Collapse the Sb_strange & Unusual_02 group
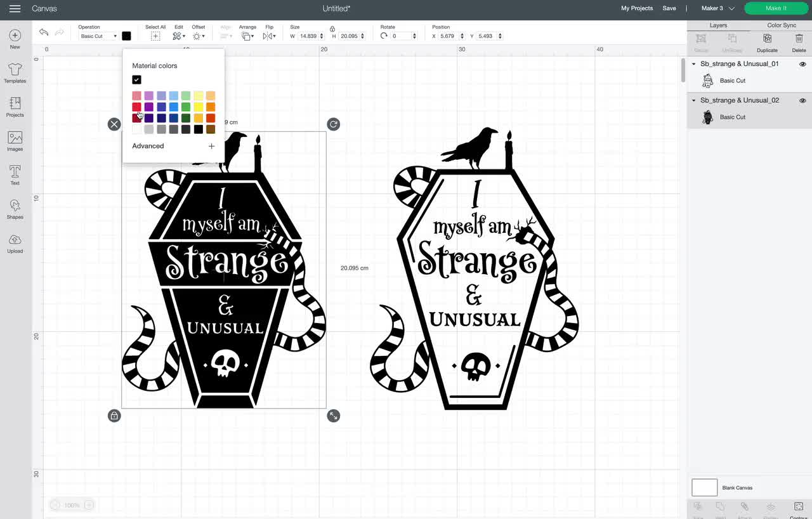 click(x=693, y=100)
